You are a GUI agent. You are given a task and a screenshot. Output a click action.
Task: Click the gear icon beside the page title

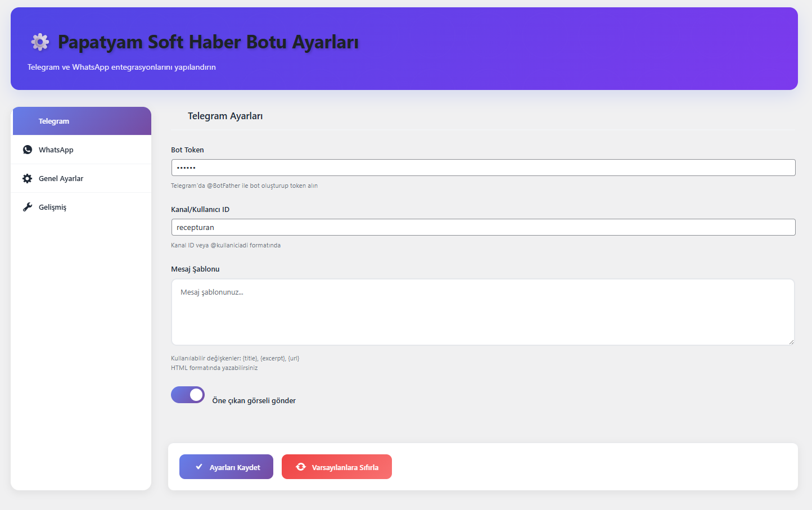point(40,42)
